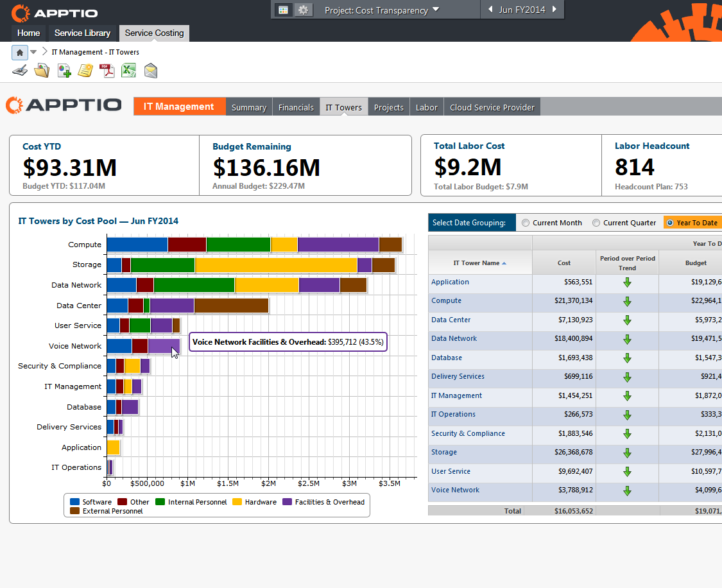Screen dimensions: 722x588
Task: Click the email envelope icon
Action: tap(151, 71)
